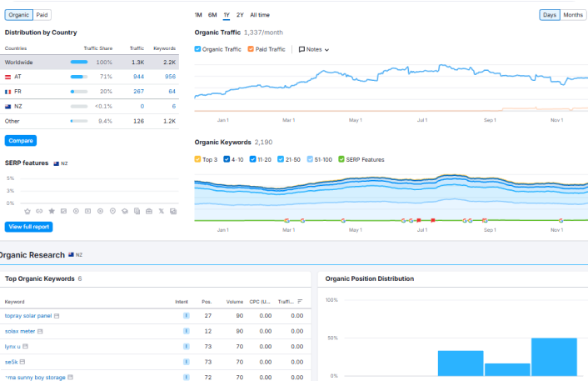Switch to the Paid tab

(x=42, y=15)
